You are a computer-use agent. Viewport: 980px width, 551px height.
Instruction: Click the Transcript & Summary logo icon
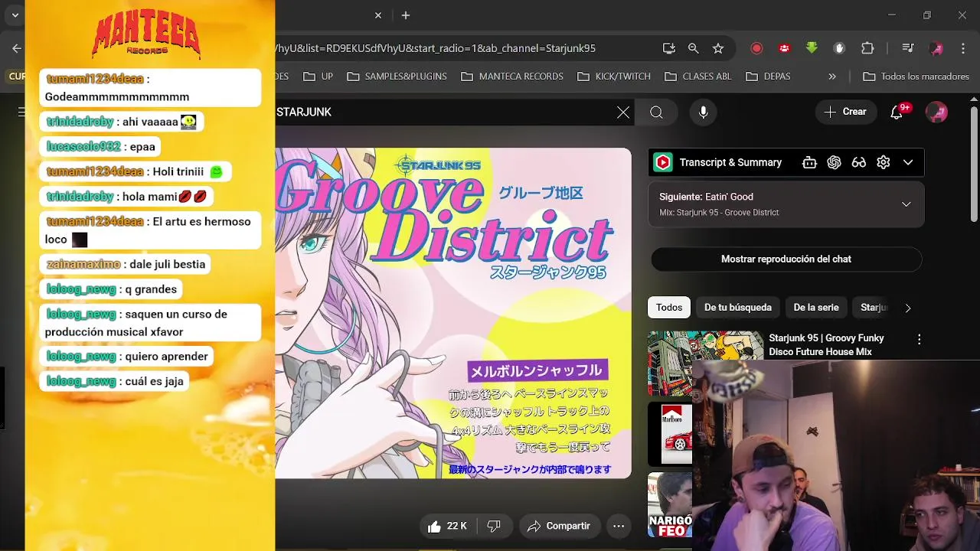(663, 162)
